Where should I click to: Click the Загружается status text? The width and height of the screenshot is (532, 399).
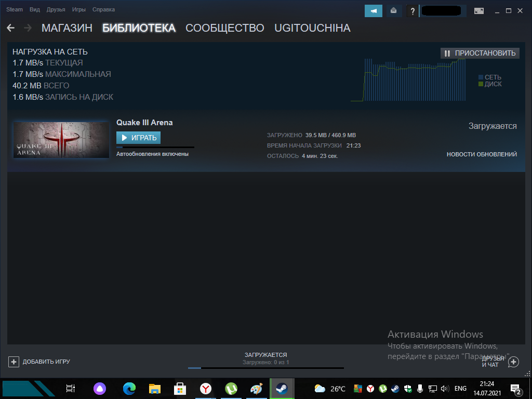[493, 126]
